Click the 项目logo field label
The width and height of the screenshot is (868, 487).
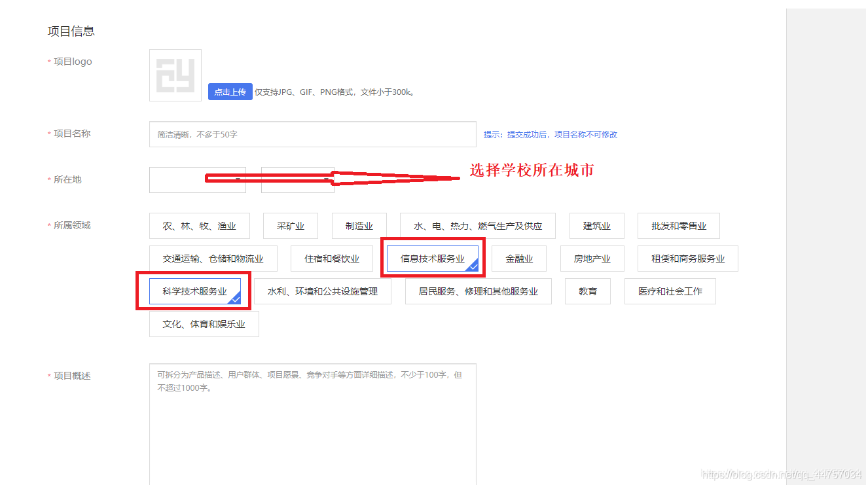73,62
